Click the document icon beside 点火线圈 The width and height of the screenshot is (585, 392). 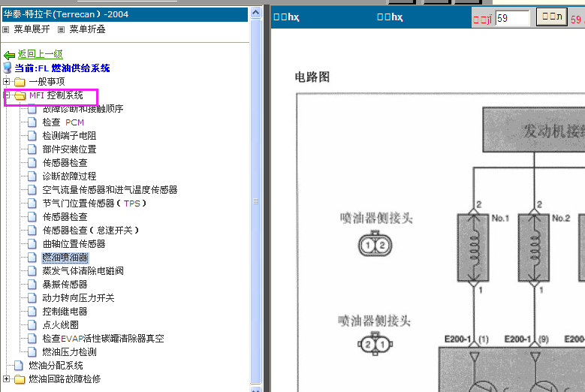(x=32, y=324)
